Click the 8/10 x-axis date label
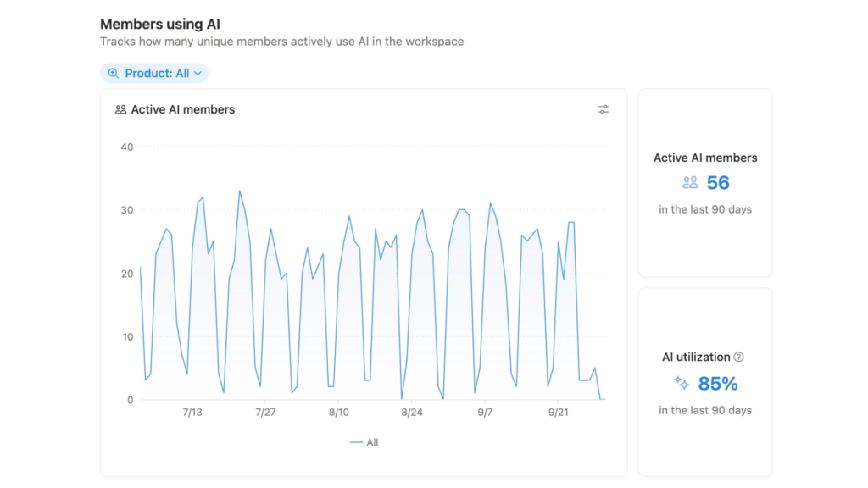 pyautogui.click(x=339, y=413)
